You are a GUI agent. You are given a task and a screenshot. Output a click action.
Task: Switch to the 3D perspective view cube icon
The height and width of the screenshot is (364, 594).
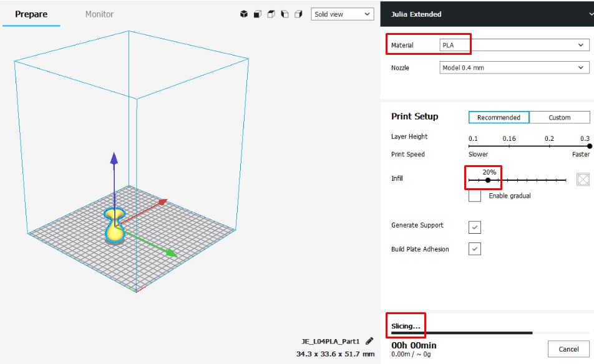[x=244, y=14]
